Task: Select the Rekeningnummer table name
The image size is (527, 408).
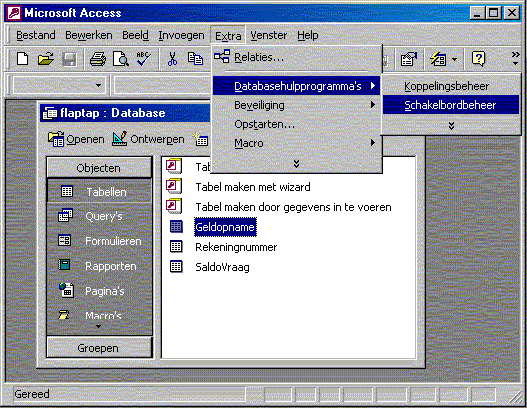Action: [x=236, y=247]
